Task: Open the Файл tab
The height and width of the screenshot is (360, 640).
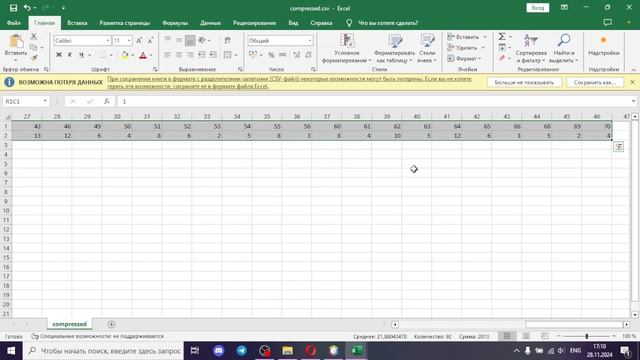Action: pos(14,23)
